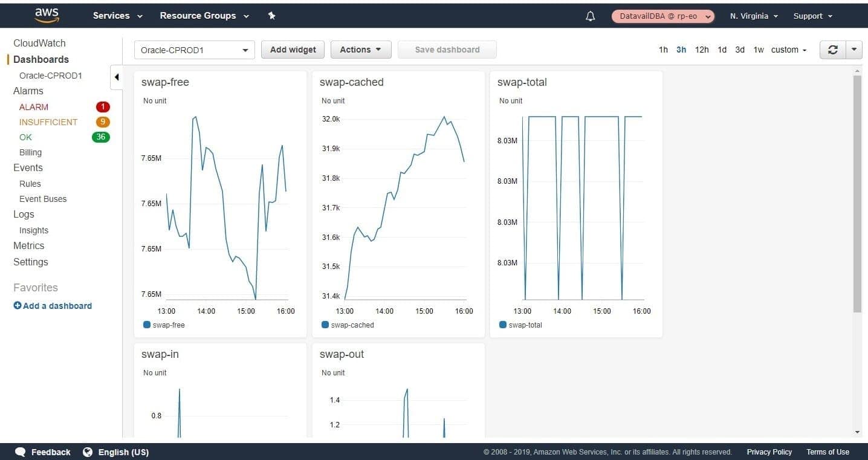Click the swap-free widget title
Image resolution: width=868 pixels, height=460 pixels.
pos(165,82)
